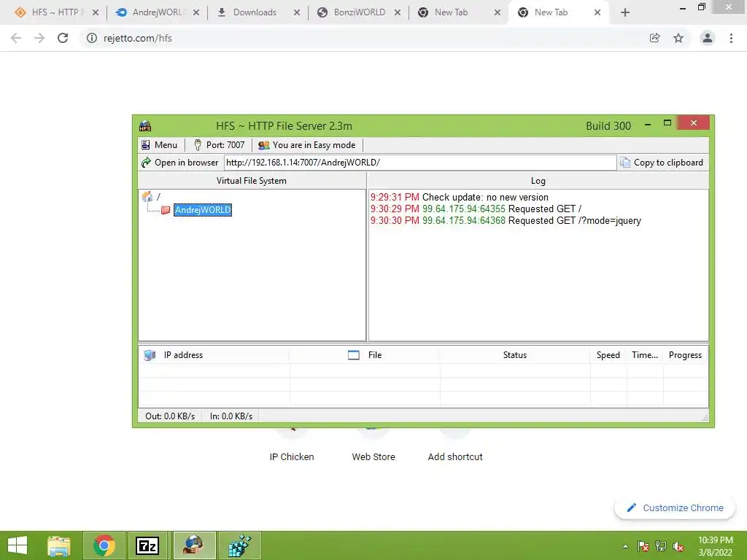The image size is (747, 560).
Task: Click the address bar showing rejetto.com/hfs
Action: [x=138, y=38]
